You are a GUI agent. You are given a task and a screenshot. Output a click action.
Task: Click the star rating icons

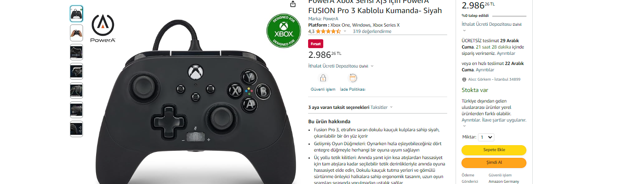click(x=329, y=31)
